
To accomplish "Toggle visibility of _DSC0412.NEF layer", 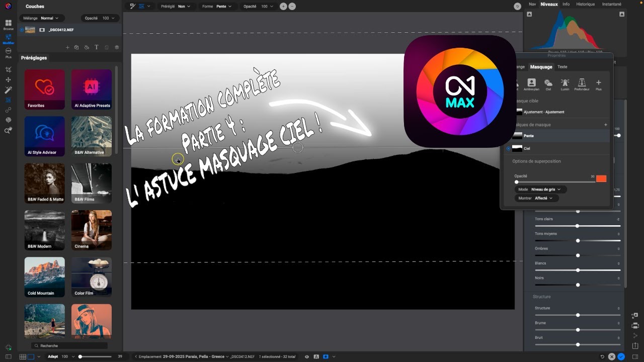I will [x=22, y=30].
